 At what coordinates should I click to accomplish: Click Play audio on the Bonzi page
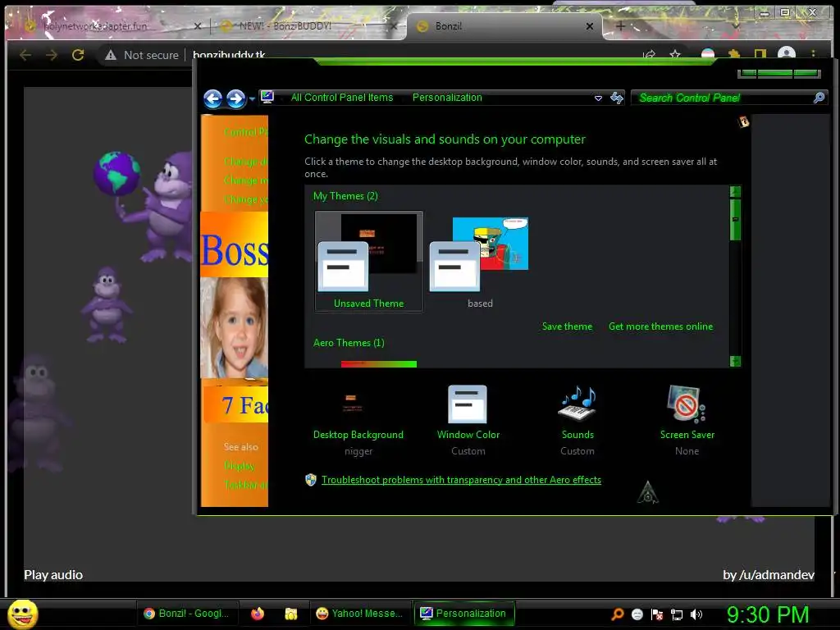[53, 575]
